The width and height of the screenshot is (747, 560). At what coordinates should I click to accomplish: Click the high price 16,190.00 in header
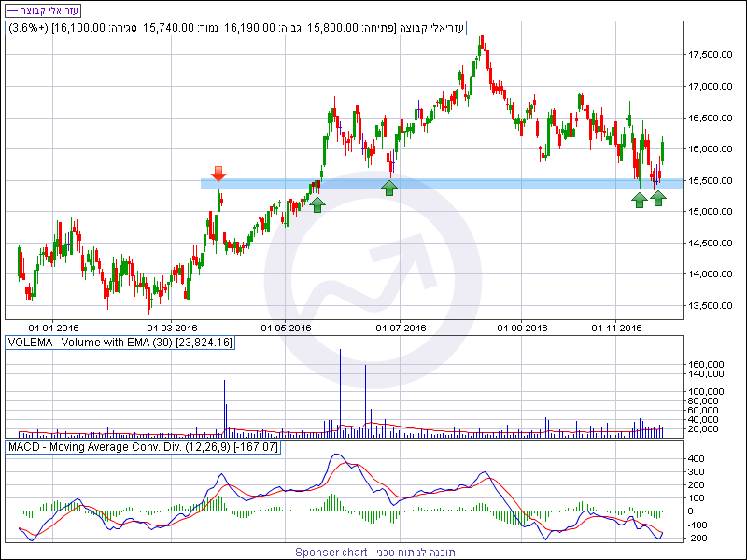[x=249, y=28]
